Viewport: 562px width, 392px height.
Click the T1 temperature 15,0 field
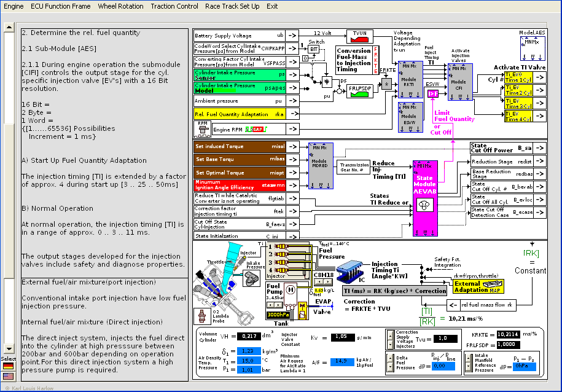249,361
